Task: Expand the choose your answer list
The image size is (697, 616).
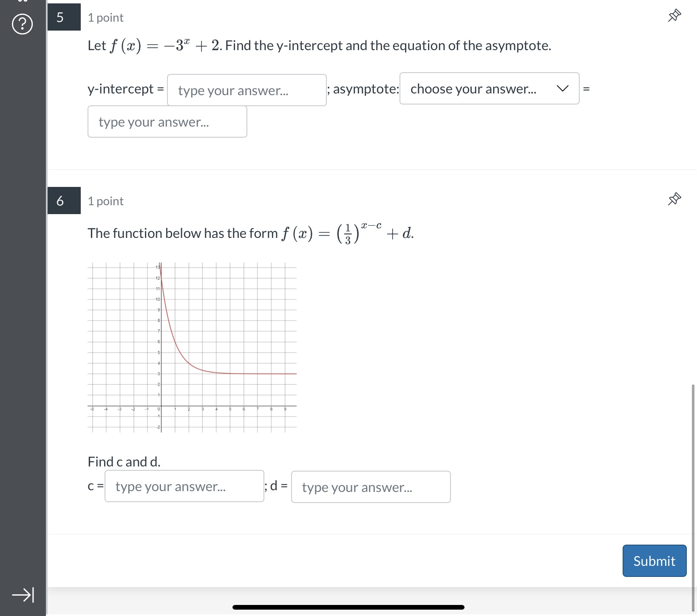Action: [x=488, y=89]
